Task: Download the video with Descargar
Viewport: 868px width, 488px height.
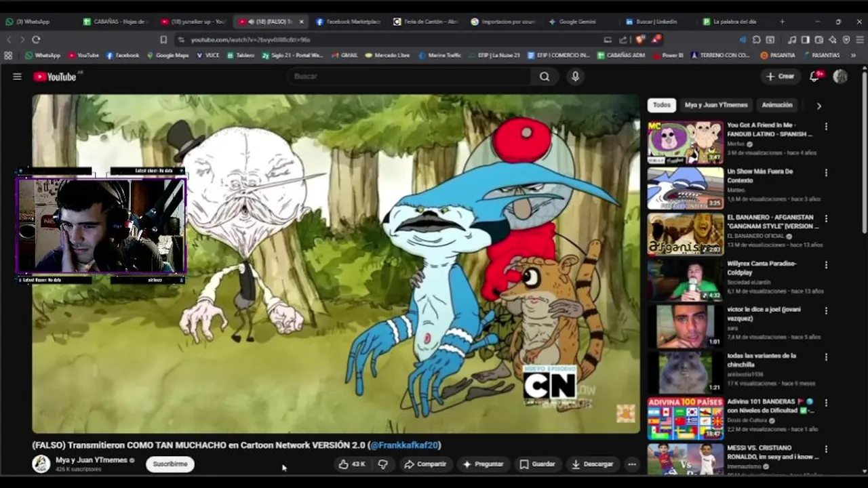Action: tap(593, 464)
